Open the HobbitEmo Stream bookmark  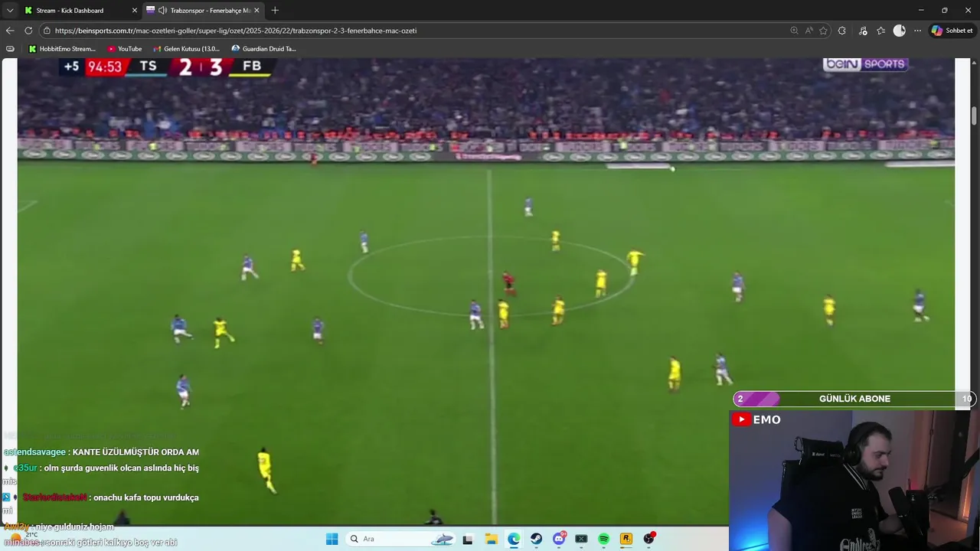pyautogui.click(x=62, y=48)
